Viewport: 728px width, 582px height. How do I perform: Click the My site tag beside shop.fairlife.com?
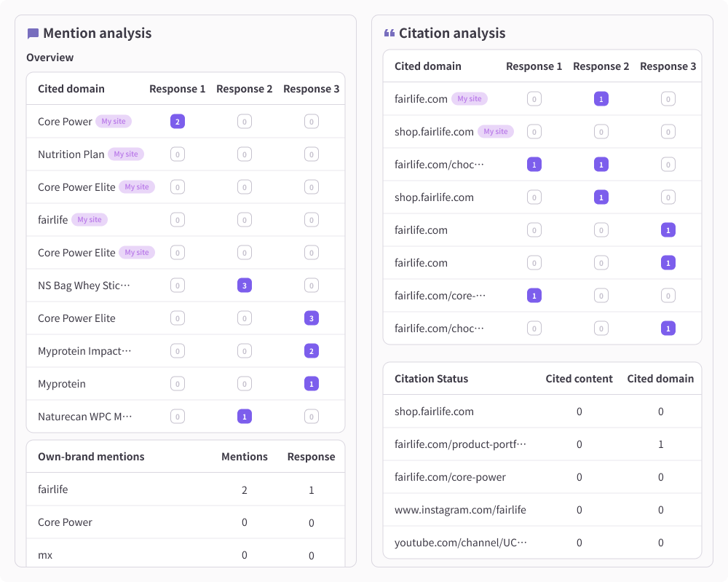pyautogui.click(x=495, y=131)
